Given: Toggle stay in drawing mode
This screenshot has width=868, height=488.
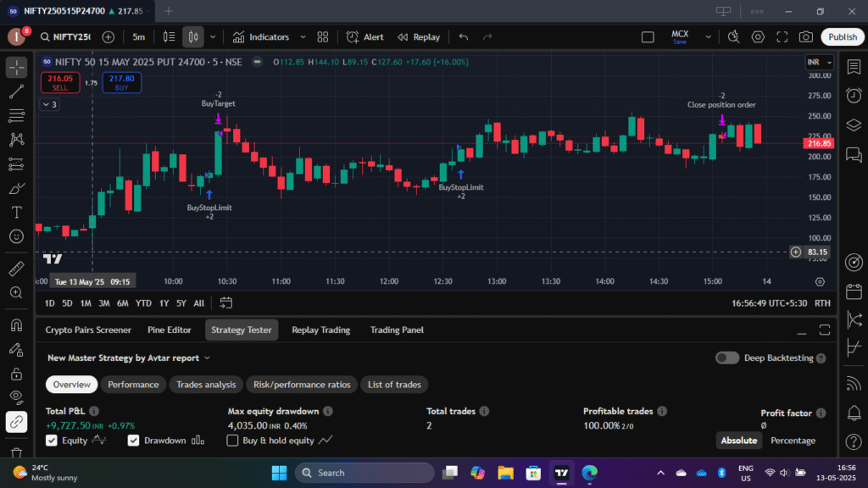Looking at the screenshot, I should (x=17, y=350).
